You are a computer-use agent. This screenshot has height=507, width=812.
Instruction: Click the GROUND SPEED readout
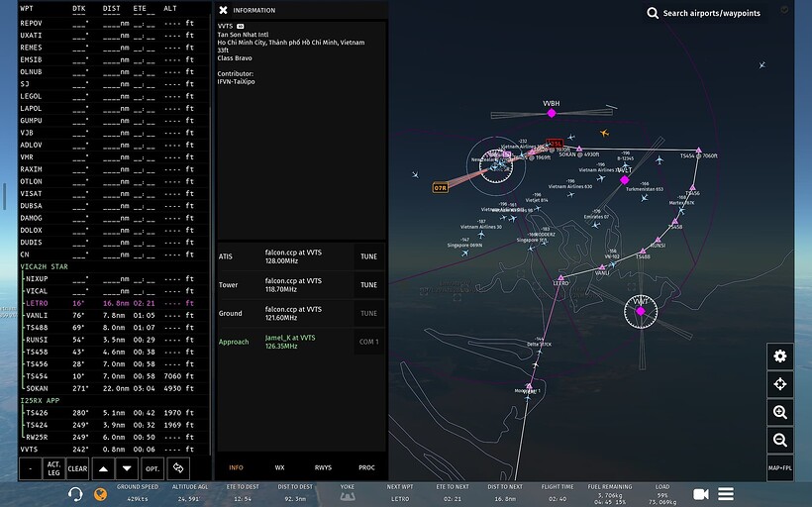[138, 493]
